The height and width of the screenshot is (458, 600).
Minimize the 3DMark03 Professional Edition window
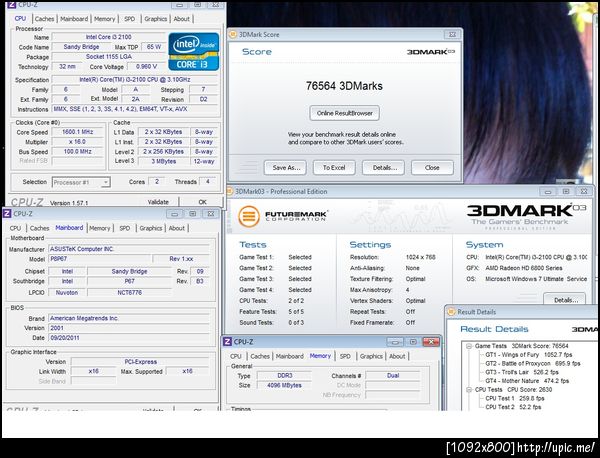coord(548,191)
